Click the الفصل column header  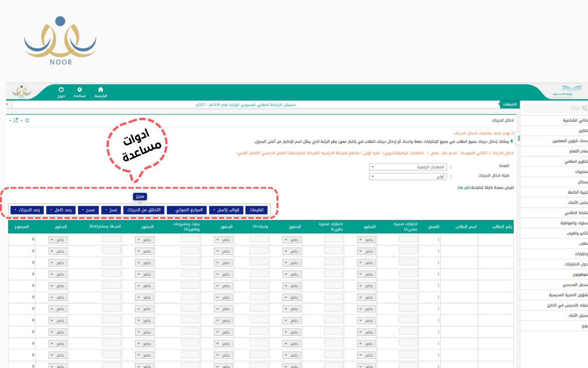[x=434, y=227]
